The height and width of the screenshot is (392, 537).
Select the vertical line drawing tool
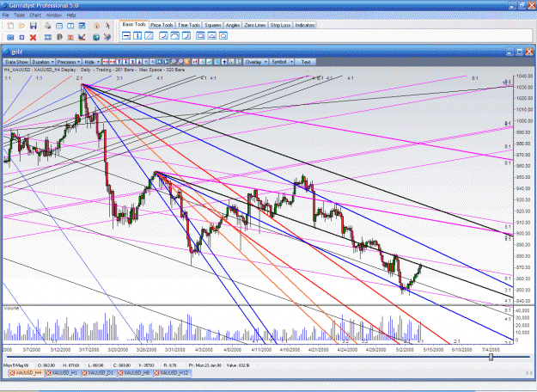point(137,35)
